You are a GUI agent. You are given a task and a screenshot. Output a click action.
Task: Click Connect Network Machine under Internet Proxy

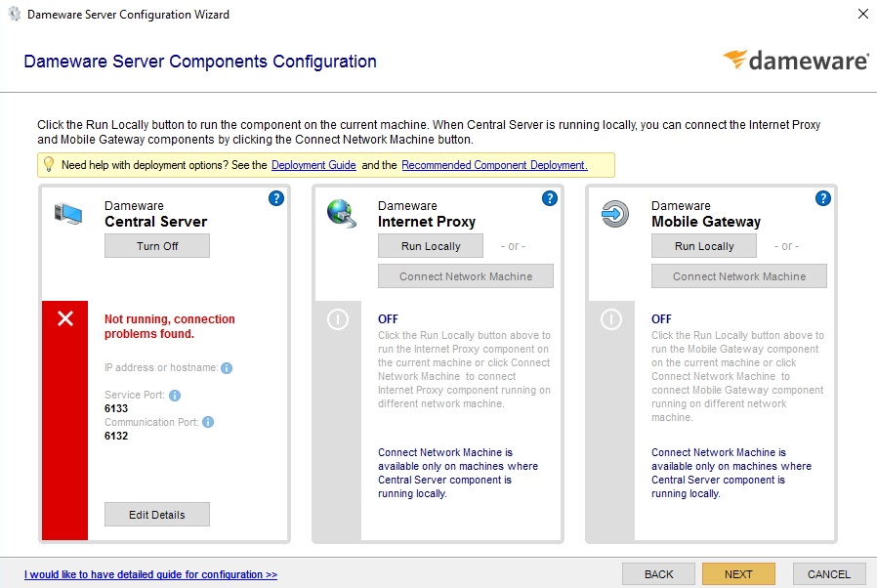(x=465, y=275)
